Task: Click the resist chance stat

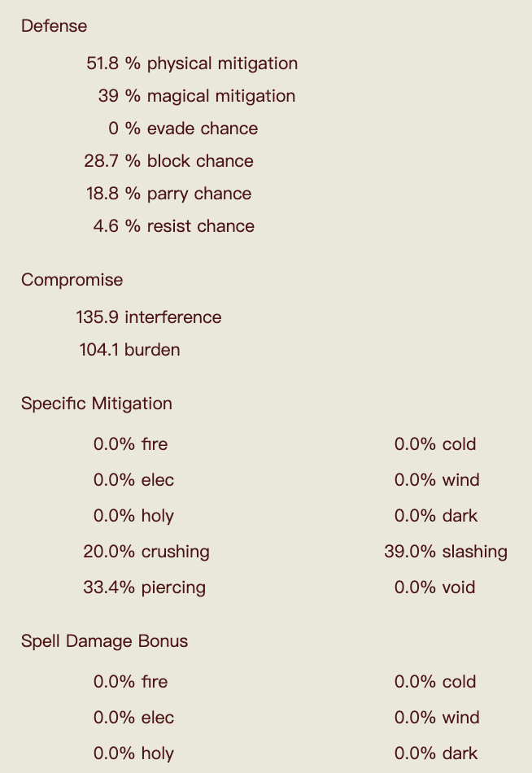Action: pos(173,226)
